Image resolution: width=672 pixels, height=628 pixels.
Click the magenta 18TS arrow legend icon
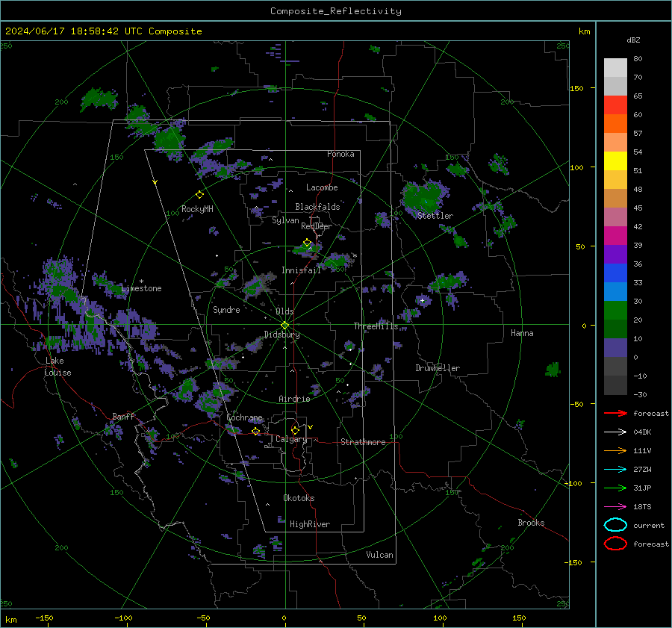[x=615, y=507]
